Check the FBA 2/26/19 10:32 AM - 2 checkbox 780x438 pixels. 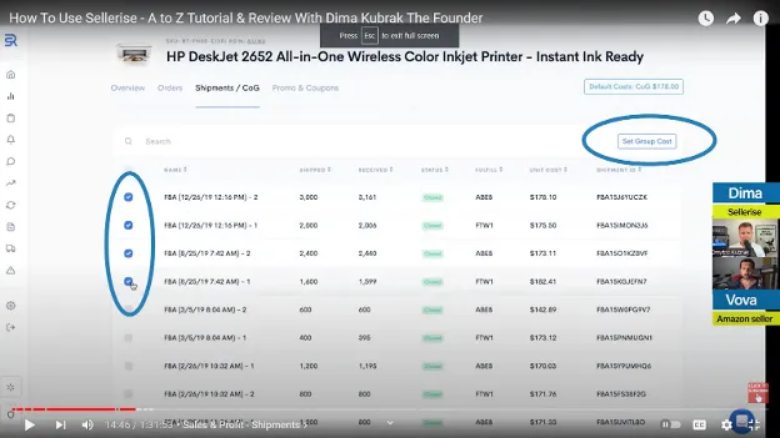pyautogui.click(x=128, y=394)
